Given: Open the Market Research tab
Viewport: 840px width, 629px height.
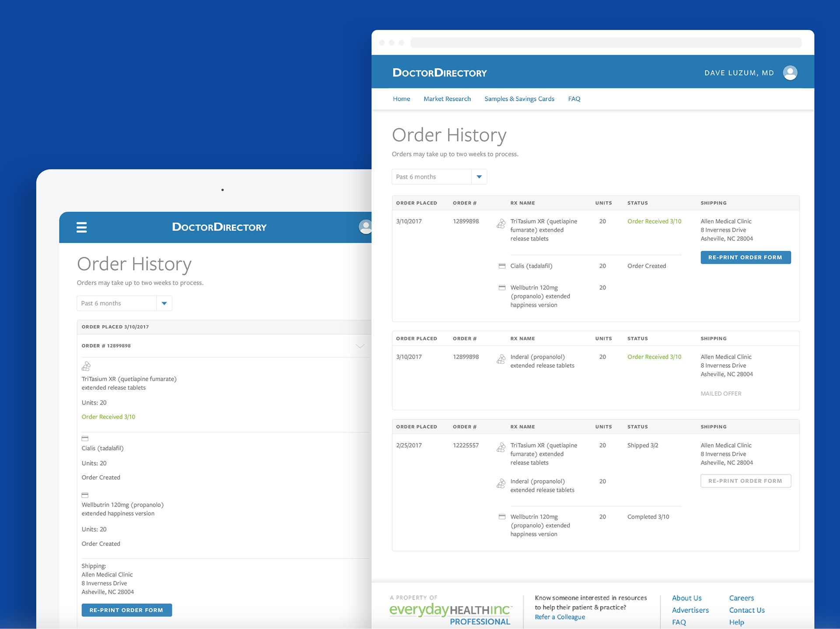Looking at the screenshot, I should click(x=447, y=99).
